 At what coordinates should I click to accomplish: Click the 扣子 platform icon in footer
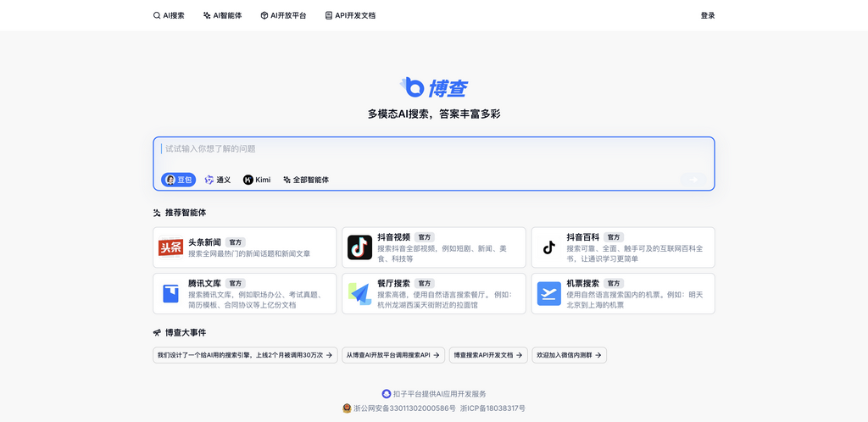pyautogui.click(x=387, y=394)
